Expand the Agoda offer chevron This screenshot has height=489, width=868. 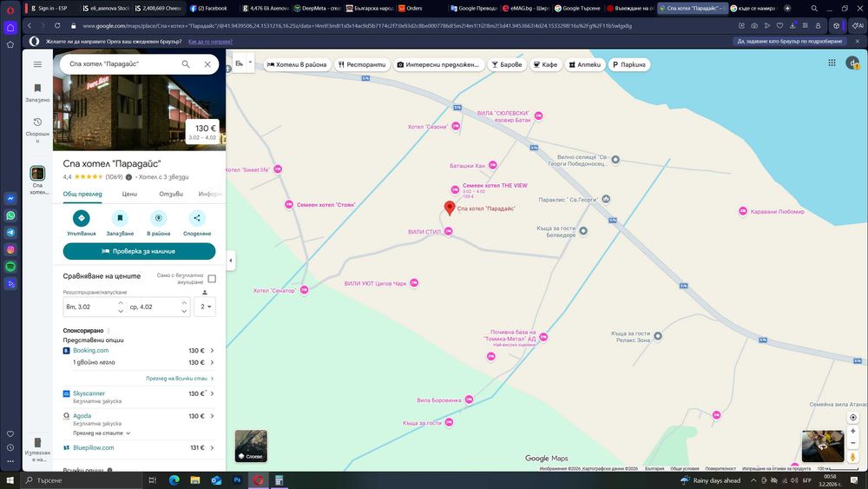coord(212,416)
